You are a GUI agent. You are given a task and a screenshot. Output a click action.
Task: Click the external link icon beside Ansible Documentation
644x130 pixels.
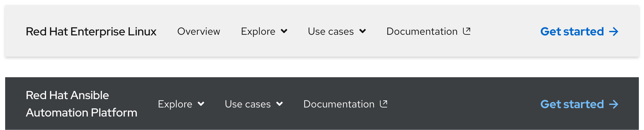click(384, 104)
